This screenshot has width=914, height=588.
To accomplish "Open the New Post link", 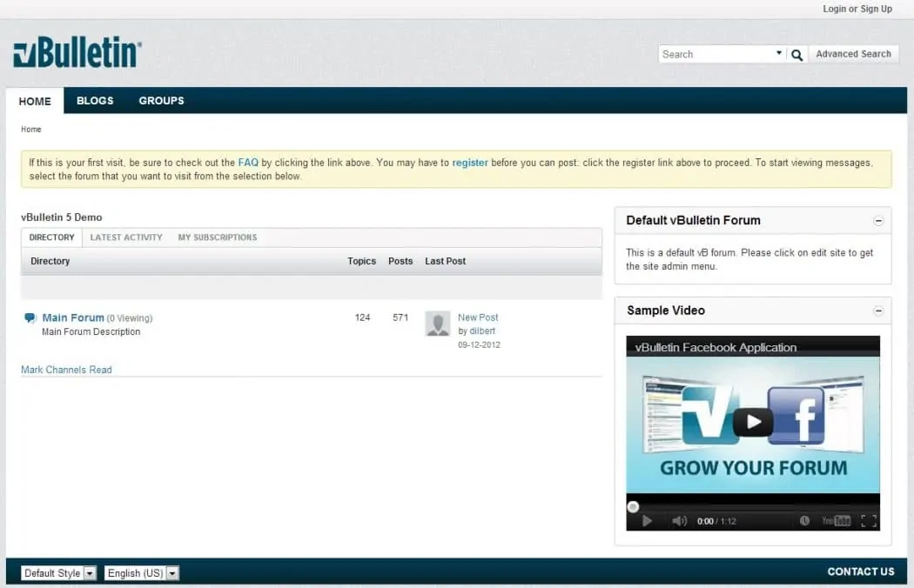I will (x=478, y=317).
